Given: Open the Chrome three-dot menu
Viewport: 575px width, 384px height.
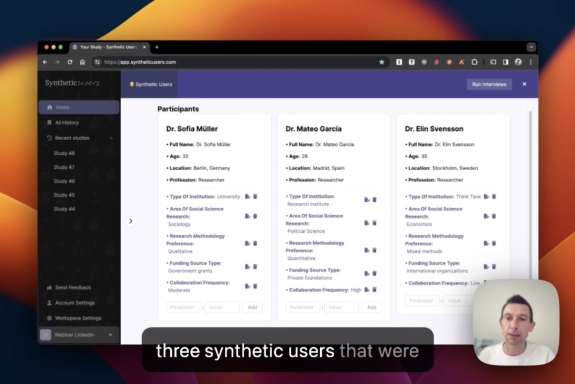Looking at the screenshot, I should coord(531,62).
